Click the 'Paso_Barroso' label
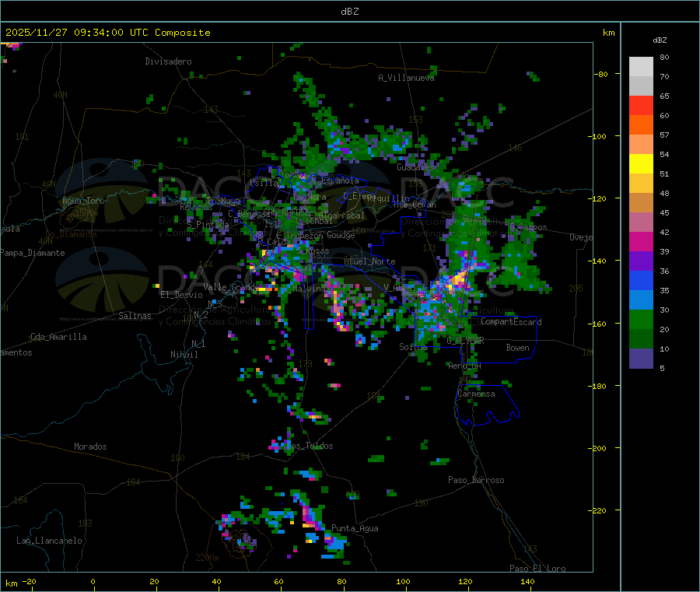The height and width of the screenshot is (592, 700). coord(476,480)
